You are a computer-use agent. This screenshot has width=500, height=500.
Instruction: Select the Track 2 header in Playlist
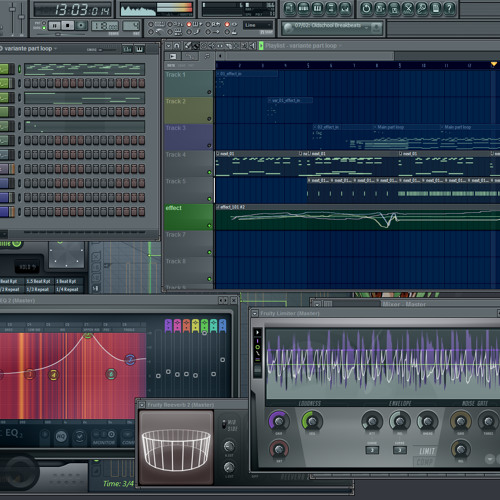[189, 110]
